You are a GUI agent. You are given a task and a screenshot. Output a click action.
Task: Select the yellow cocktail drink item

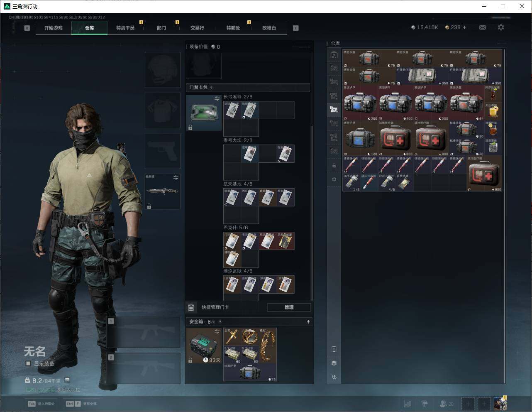[493, 112]
